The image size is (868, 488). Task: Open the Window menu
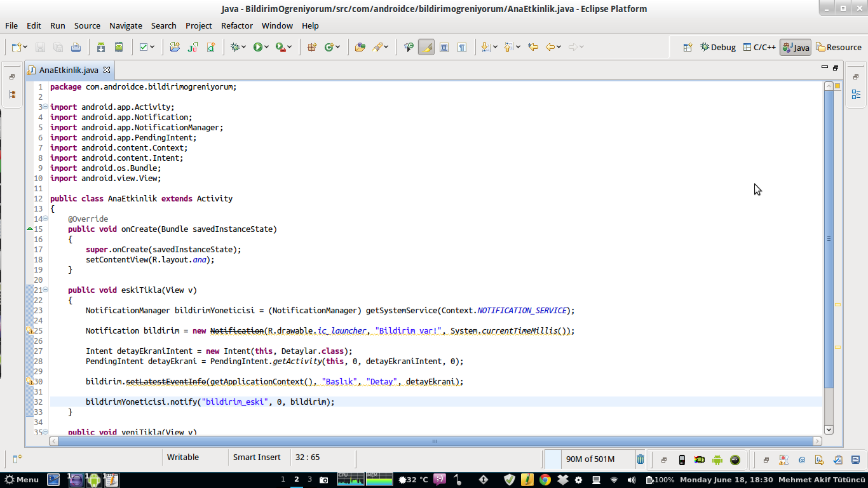[277, 25]
